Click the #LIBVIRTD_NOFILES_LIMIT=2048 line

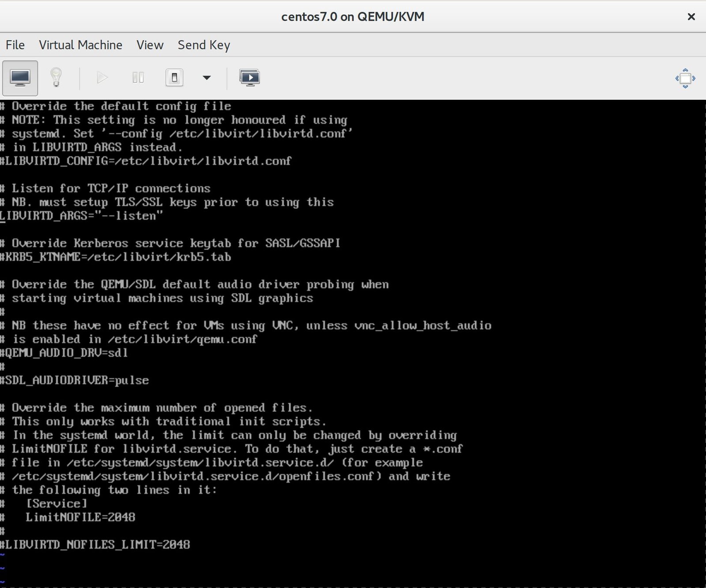(x=95, y=544)
